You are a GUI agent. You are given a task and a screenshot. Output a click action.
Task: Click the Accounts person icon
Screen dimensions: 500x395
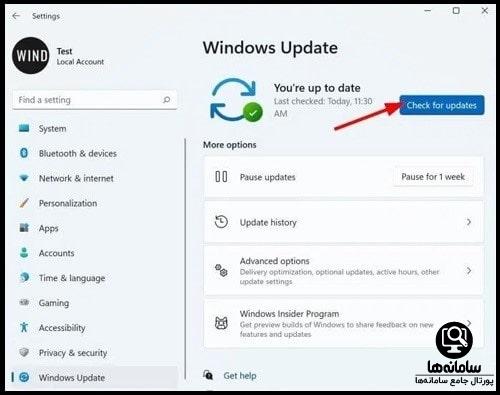point(24,252)
